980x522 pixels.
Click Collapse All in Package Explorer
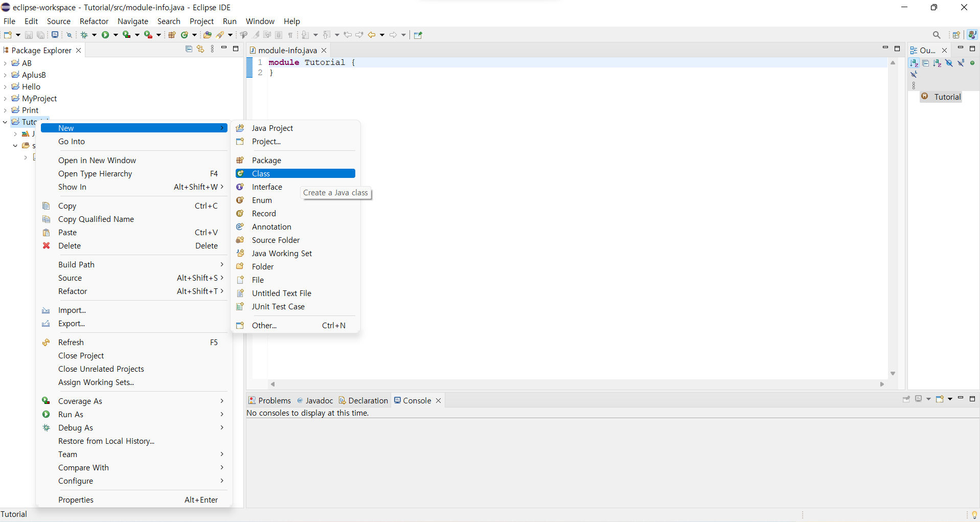tap(189, 49)
